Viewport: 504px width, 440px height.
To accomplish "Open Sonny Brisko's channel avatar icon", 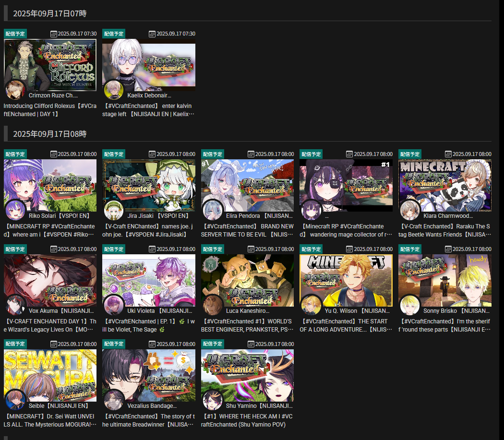I will (409, 305).
